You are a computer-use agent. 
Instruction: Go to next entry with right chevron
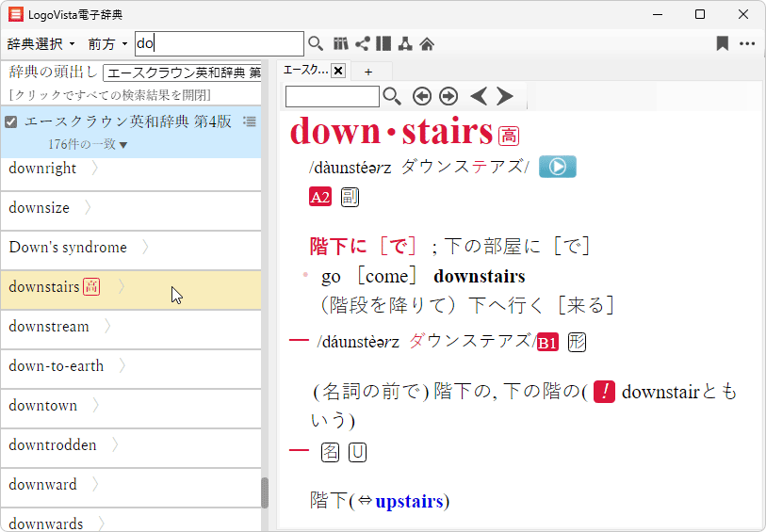pyautogui.click(x=505, y=96)
